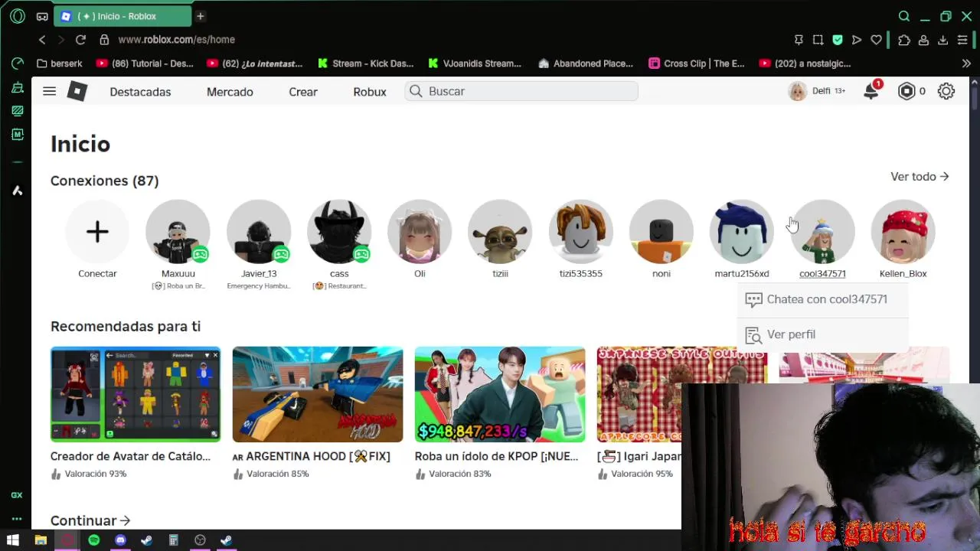Select Ver perfil menu option
The width and height of the screenshot is (980, 551).
click(823, 334)
